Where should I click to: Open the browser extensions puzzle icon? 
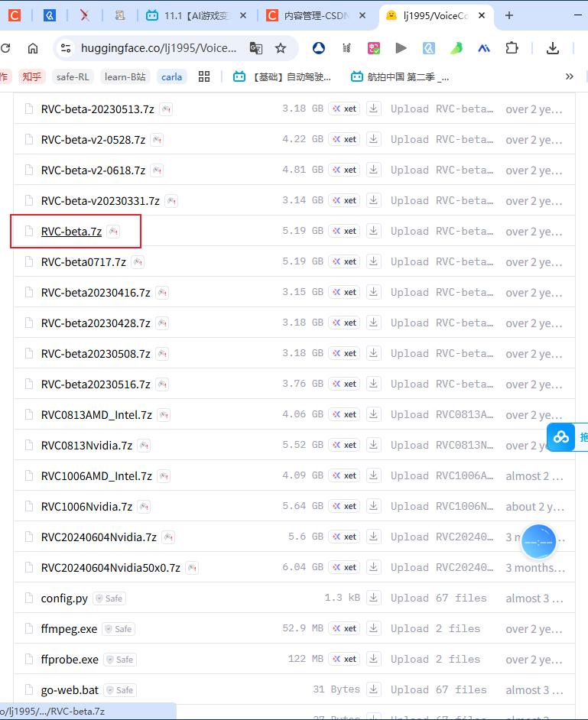(512, 47)
